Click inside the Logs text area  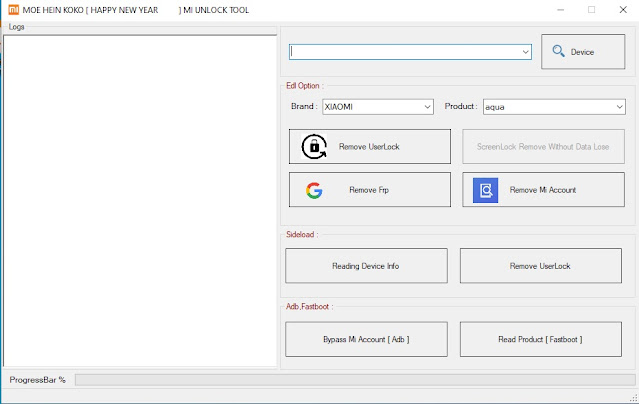[x=140, y=201]
